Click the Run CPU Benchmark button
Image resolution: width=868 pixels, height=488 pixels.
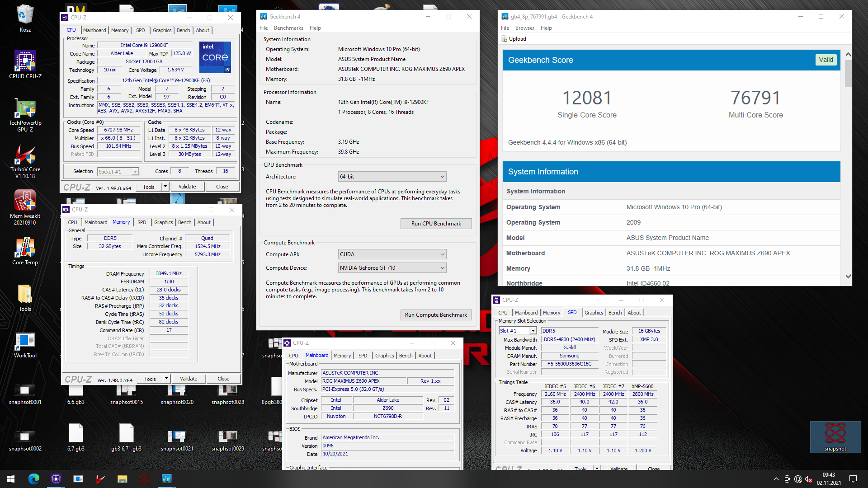click(x=436, y=224)
